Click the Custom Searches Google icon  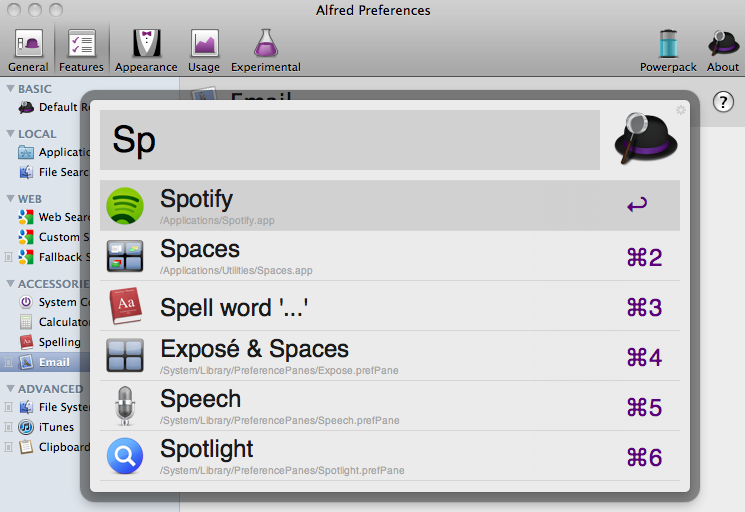point(26,237)
